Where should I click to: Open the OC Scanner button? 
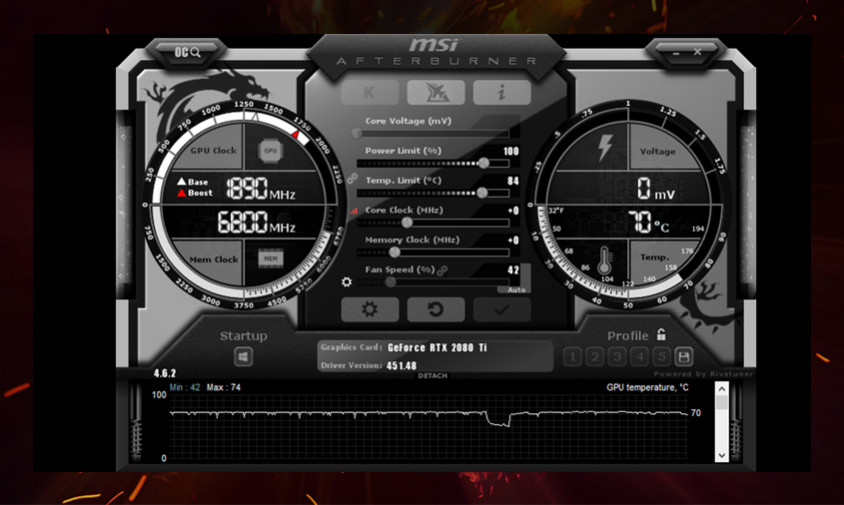187,52
